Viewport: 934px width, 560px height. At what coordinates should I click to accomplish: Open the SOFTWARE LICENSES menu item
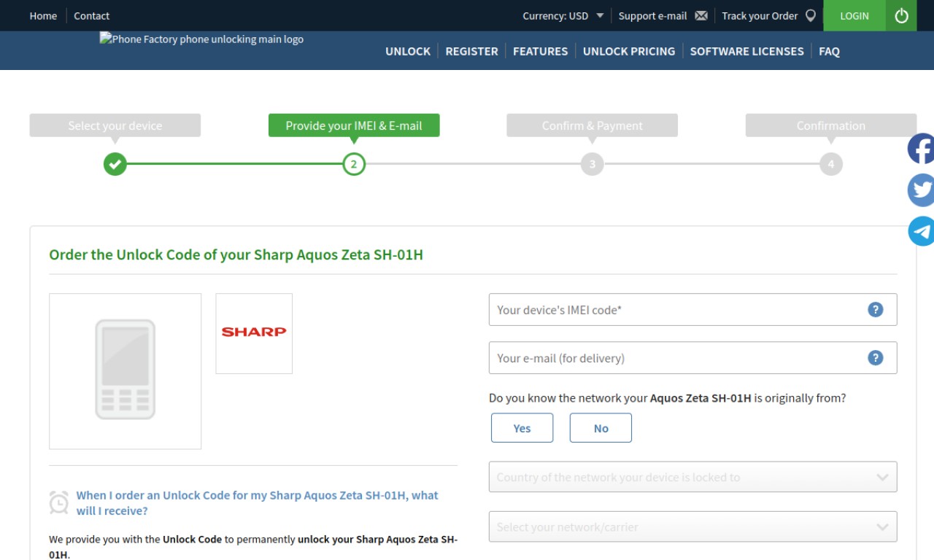(746, 51)
